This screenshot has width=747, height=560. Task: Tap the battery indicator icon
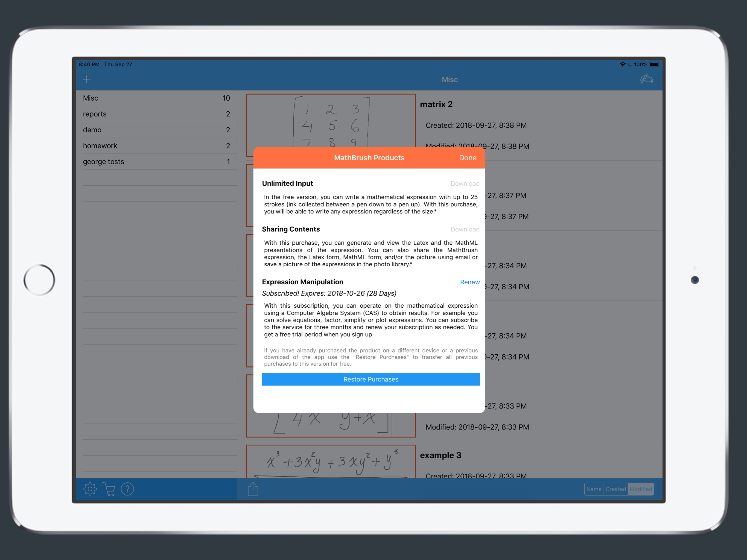pos(655,65)
